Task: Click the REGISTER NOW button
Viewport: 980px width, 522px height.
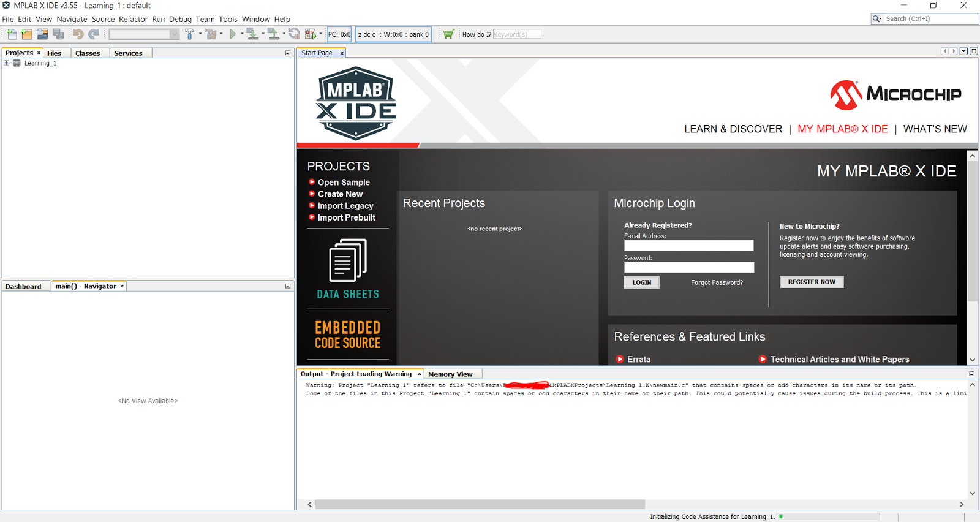Action: click(812, 282)
